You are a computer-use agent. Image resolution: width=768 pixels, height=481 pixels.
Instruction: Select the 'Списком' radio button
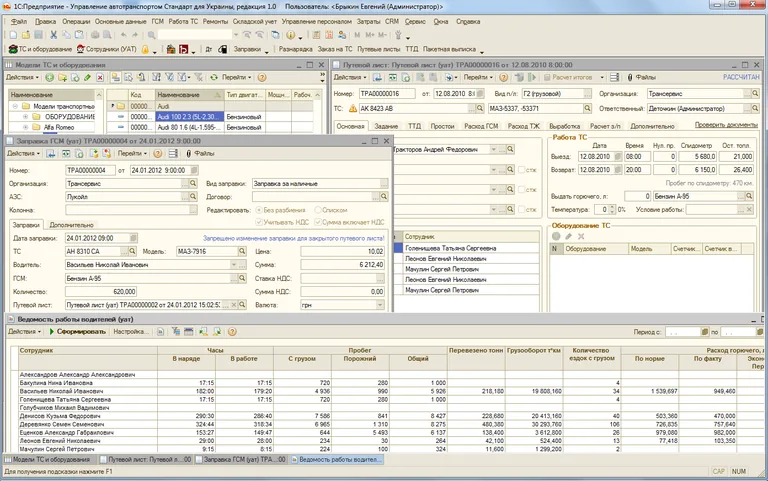(318, 211)
